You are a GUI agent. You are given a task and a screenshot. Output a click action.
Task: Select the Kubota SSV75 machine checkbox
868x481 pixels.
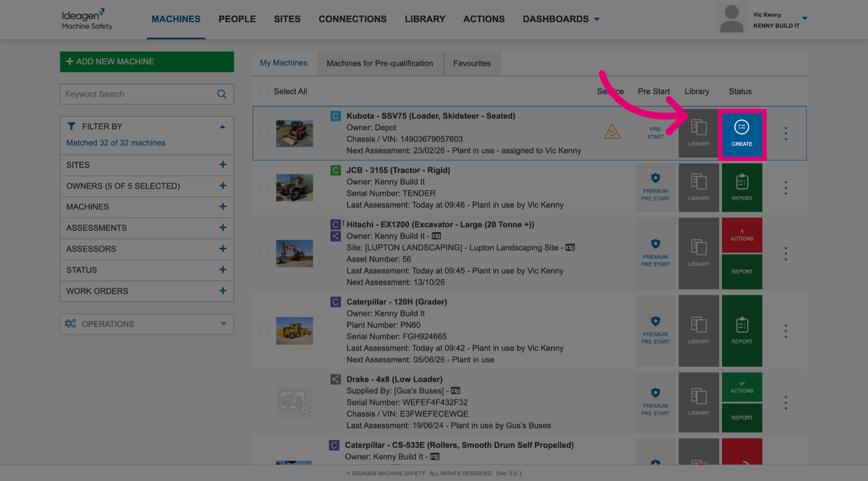click(x=264, y=133)
